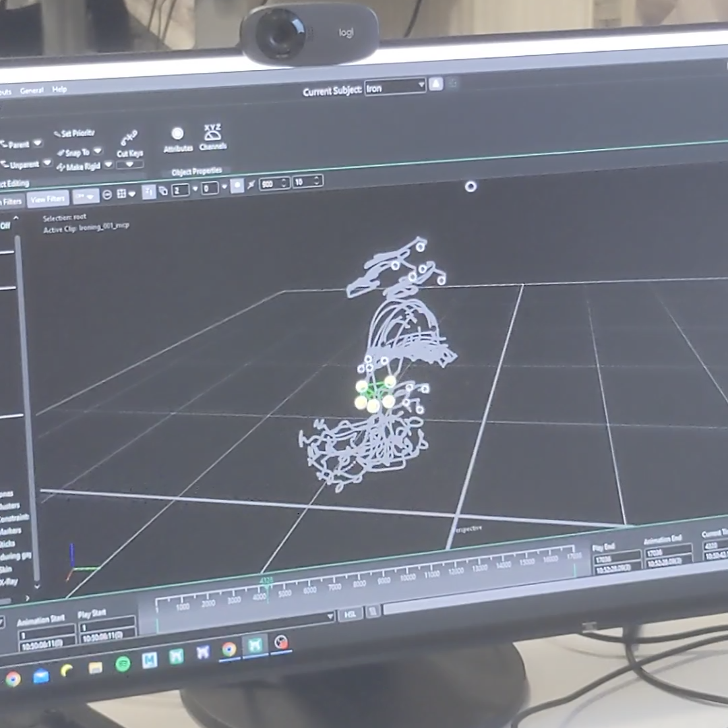
Task: Toggle Skin visibility in the sidebar
Action: [x=7, y=568]
